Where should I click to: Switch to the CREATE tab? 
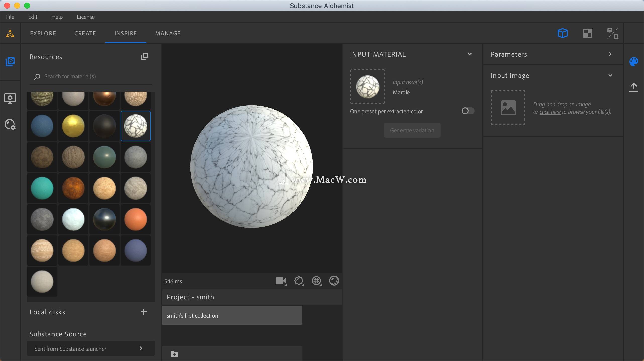85,33
